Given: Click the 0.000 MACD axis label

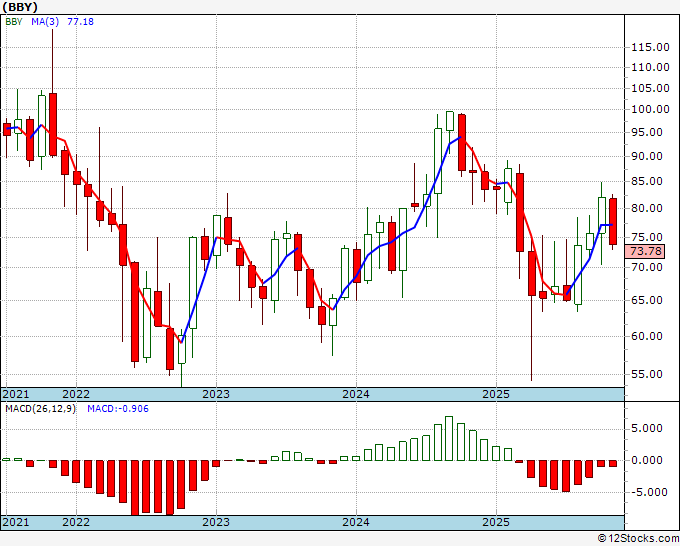Looking at the screenshot, I should [646, 460].
